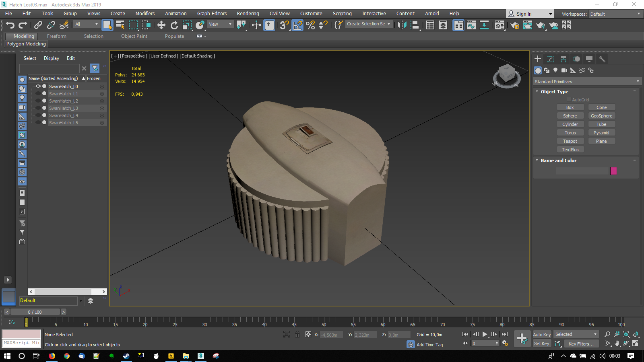Viewport: 644px width, 362px height.
Task: Undo the last scene operation
Action: click(x=10, y=25)
